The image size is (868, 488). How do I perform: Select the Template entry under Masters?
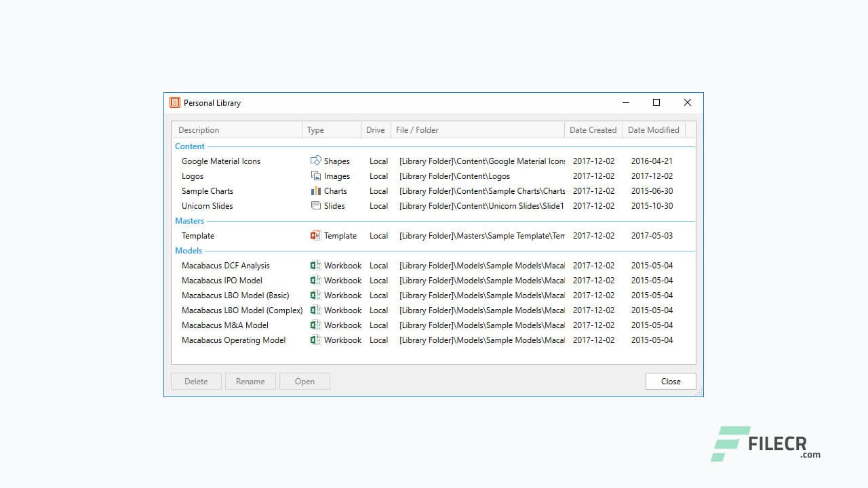coord(197,235)
